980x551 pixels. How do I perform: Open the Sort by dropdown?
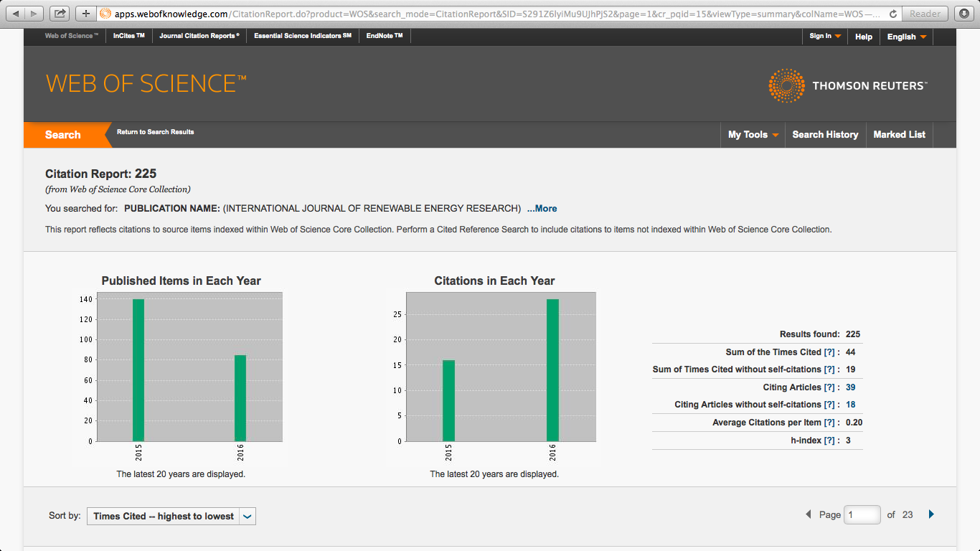tap(171, 516)
